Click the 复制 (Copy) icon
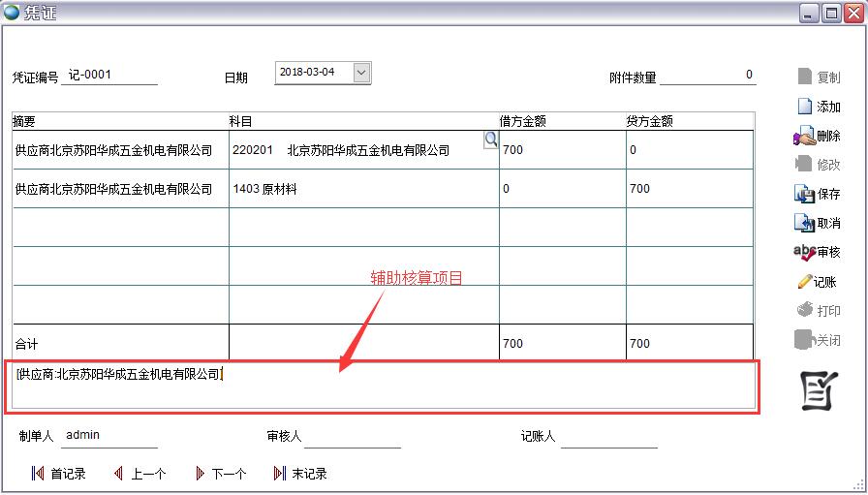868x495 pixels. click(804, 77)
